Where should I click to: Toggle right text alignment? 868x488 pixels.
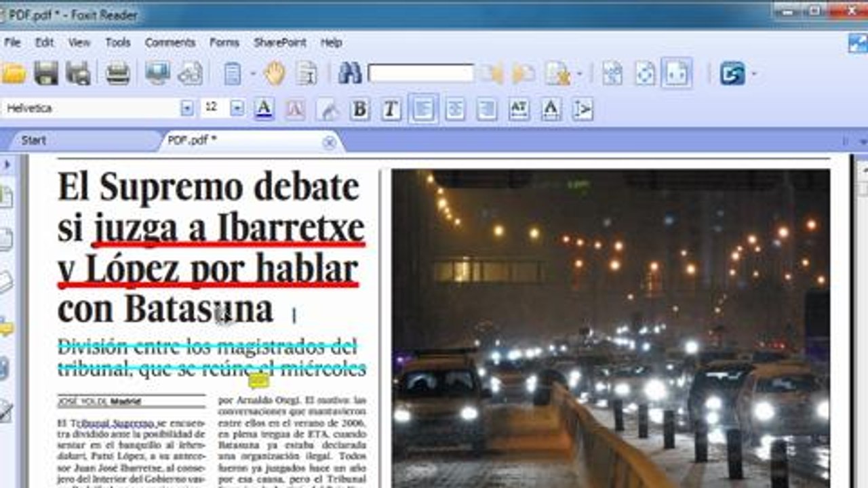click(487, 108)
